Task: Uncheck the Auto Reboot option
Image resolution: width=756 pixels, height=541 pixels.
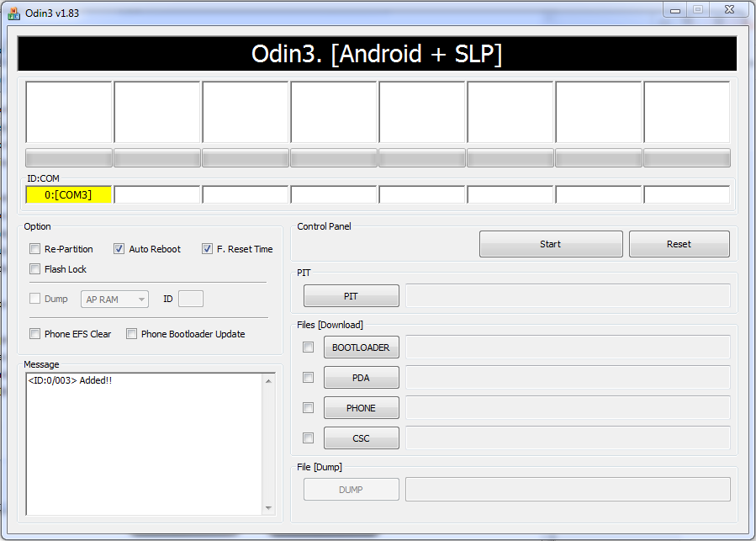Action: 119,248
